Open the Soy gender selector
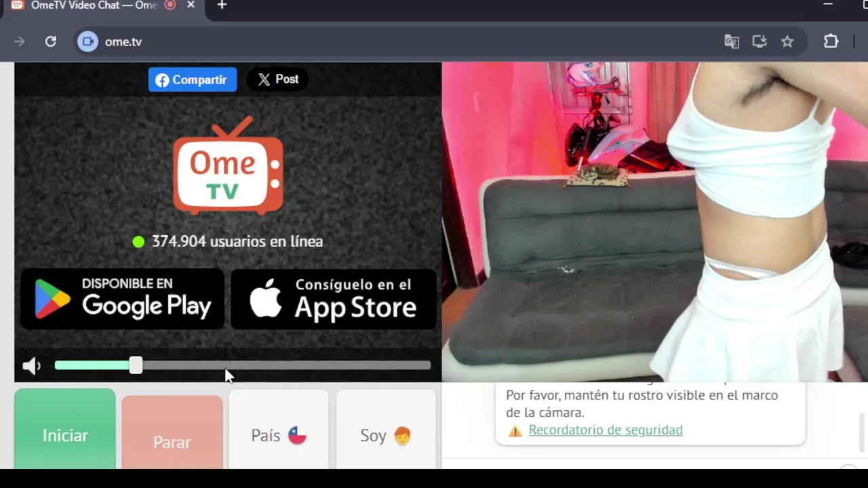This screenshot has width=868, height=488. (x=385, y=430)
